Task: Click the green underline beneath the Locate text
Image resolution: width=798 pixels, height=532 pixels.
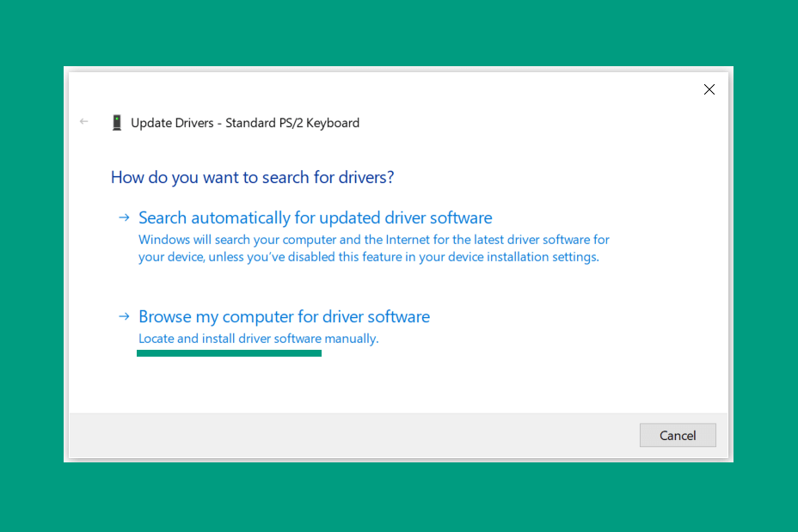Action: [229, 353]
